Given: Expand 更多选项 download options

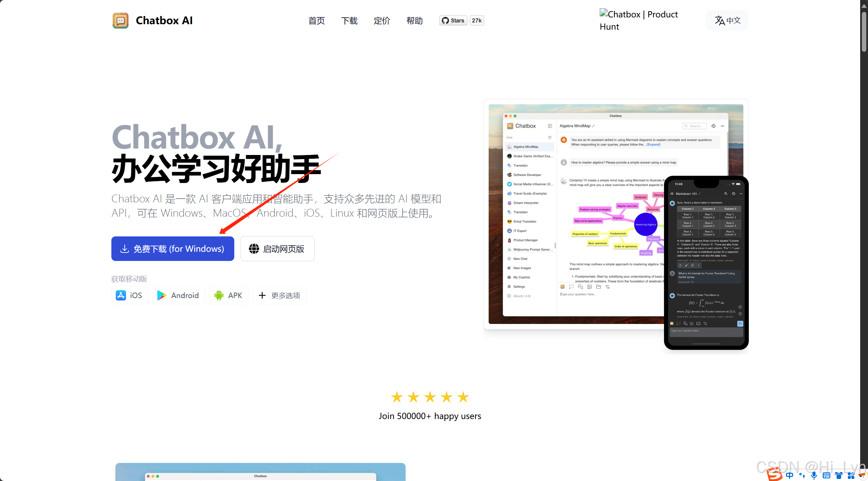Looking at the screenshot, I should click(279, 295).
